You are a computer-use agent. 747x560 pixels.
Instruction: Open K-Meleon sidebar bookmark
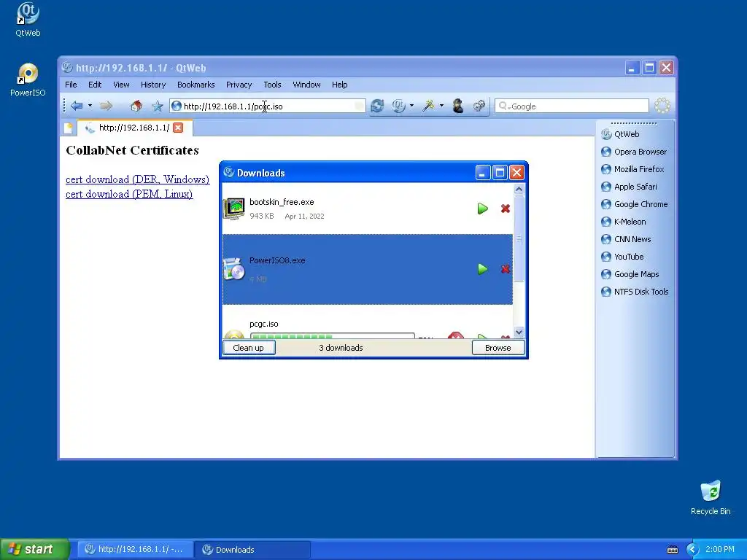coord(624,222)
